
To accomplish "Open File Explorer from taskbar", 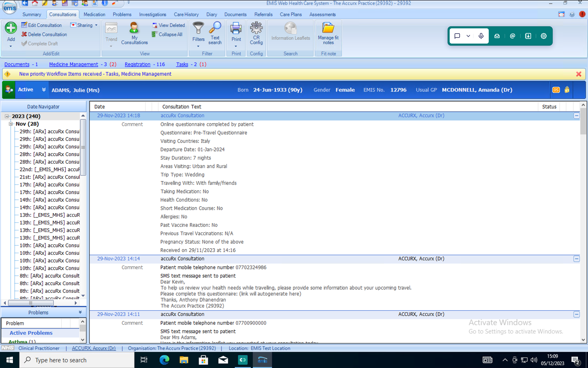I will pyautogui.click(x=184, y=360).
